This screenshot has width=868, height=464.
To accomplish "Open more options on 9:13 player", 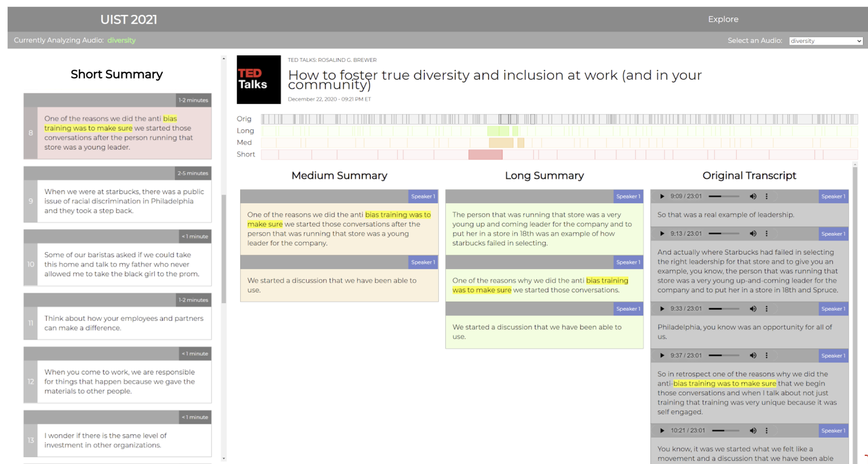I will 766,234.
